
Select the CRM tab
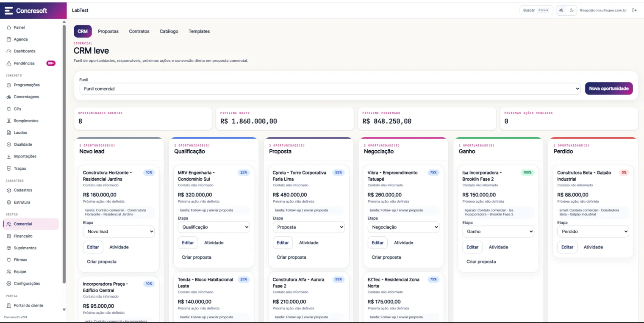tap(83, 31)
